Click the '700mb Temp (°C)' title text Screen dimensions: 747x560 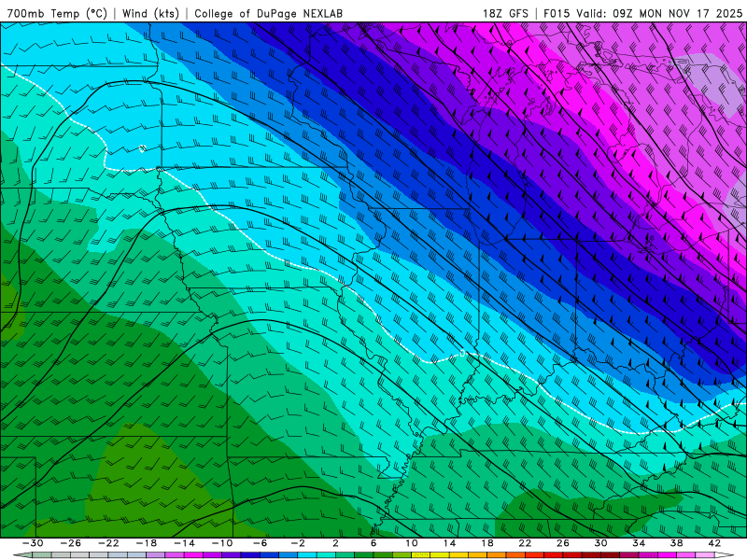(57, 13)
